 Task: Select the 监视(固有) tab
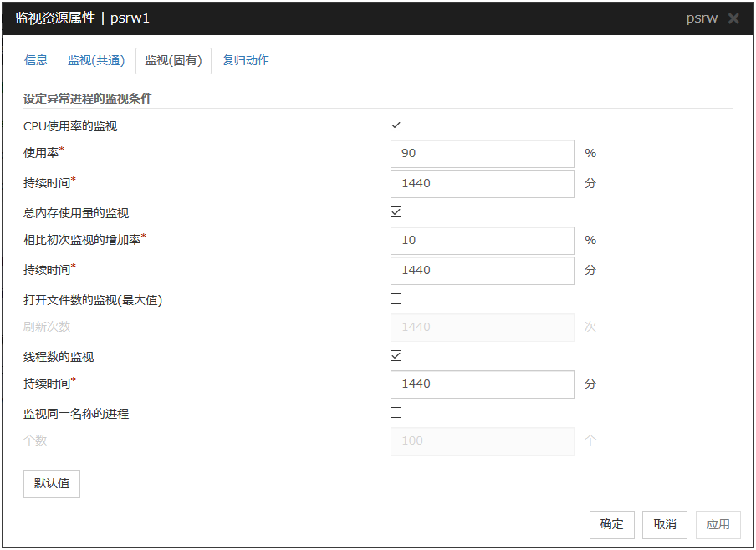[x=173, y=60]
